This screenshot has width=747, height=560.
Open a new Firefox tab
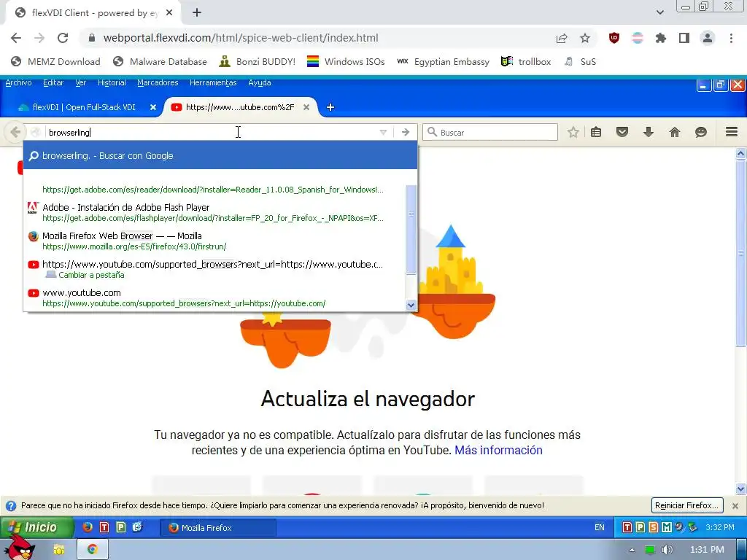pos(330,108)
